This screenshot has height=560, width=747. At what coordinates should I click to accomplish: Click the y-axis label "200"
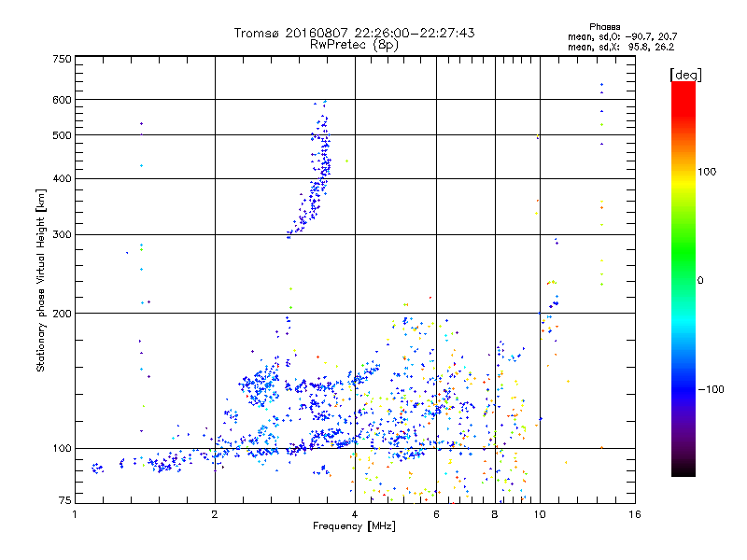[63, 314]
